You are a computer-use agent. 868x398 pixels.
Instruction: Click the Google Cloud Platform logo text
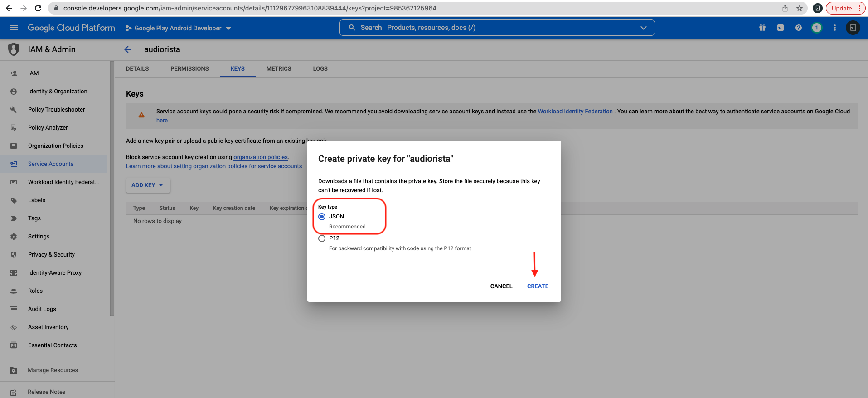[x=71, y=28]
